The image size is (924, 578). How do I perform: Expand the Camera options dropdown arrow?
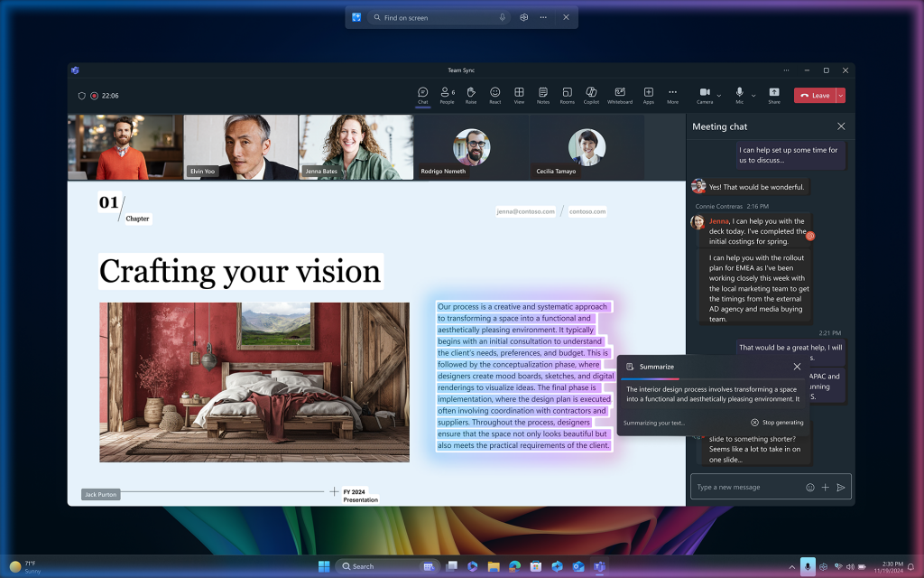click(719, 95)
